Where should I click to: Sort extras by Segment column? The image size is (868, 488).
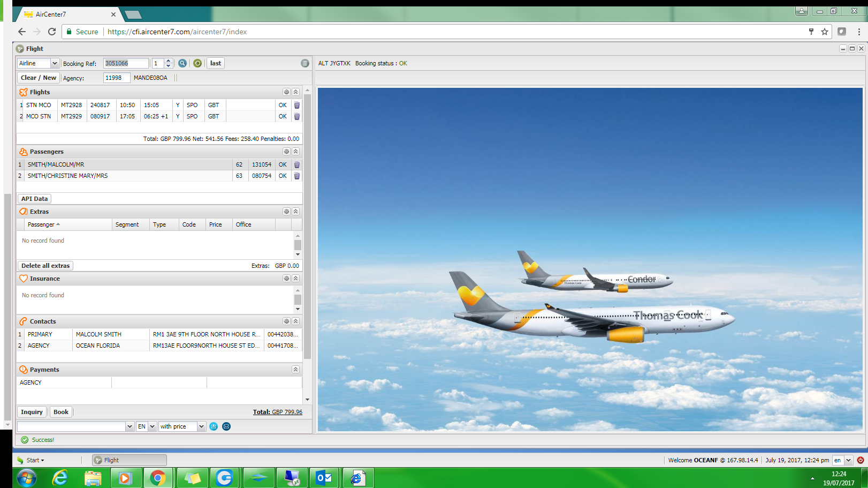(x=131, y=224)
